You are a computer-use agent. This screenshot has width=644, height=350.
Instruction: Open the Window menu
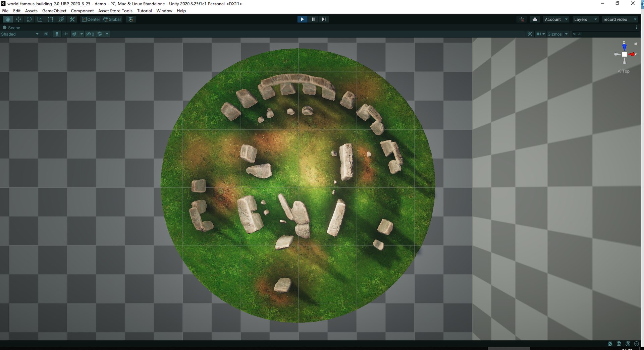click(x=164, y=11)
